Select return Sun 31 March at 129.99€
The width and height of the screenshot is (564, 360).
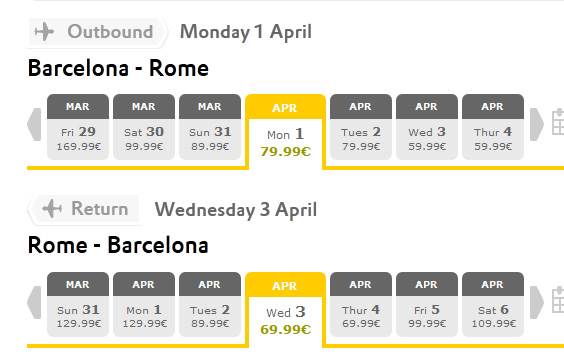78,305
